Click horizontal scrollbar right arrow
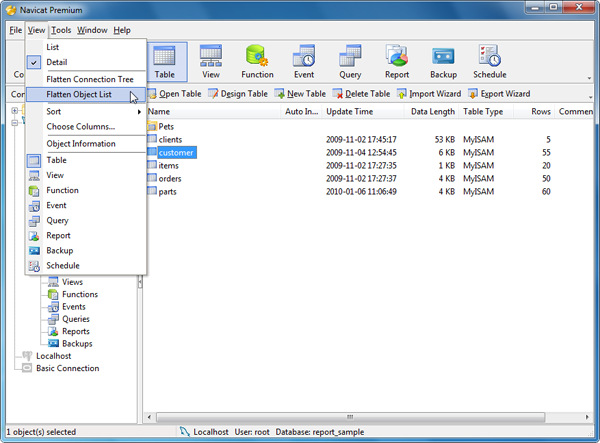Image resolution: width=600 pixels, height=443 pixels. click(587, 417)
